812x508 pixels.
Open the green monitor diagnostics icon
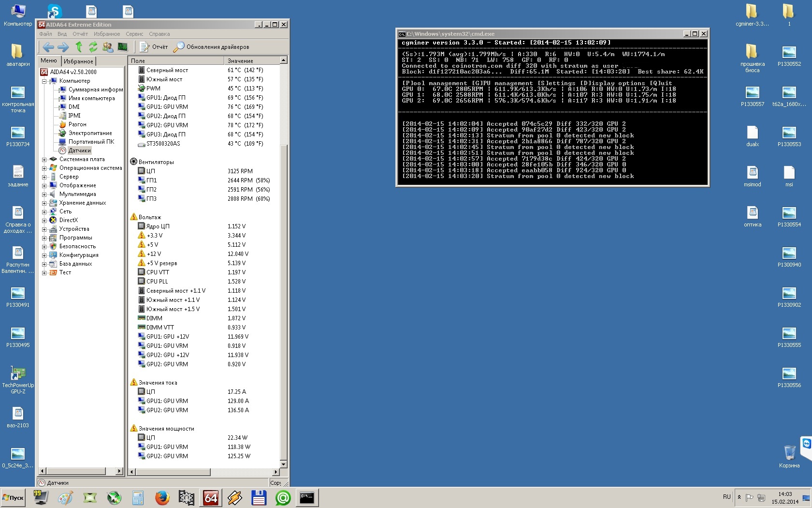coord(123,47)
